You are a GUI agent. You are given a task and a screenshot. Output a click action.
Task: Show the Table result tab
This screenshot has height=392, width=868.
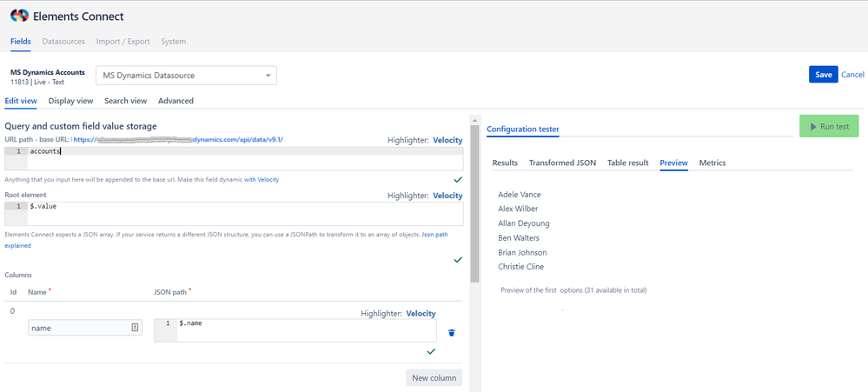pos(627,163)
